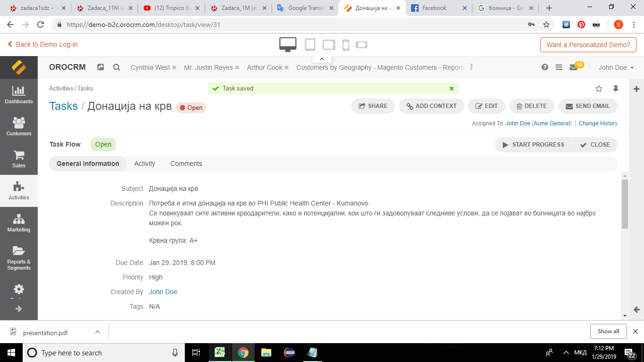The width and height of the screenshot is (644, 362).
Task: Switch to the Activity tab
Action: [x=144, y=164]
